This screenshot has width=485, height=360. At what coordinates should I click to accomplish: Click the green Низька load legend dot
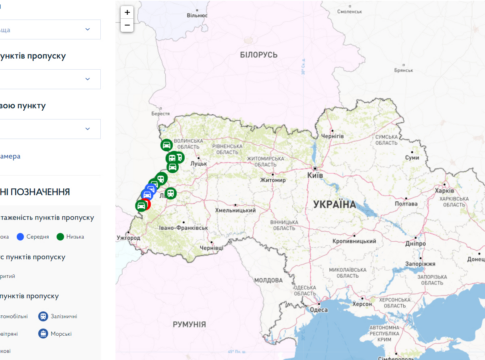[x=60, y=237]
